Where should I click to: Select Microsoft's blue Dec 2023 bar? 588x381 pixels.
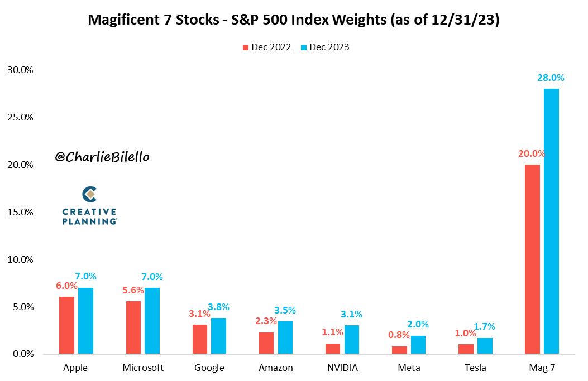click(152, 321)
